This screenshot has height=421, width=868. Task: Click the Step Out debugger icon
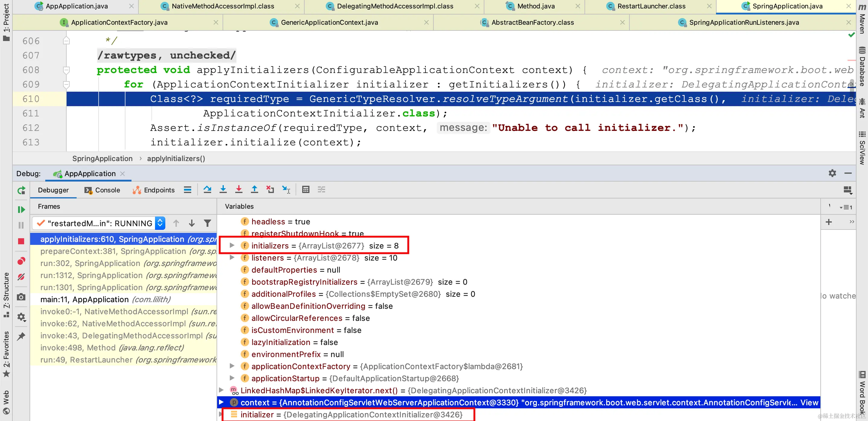[255, 190]
